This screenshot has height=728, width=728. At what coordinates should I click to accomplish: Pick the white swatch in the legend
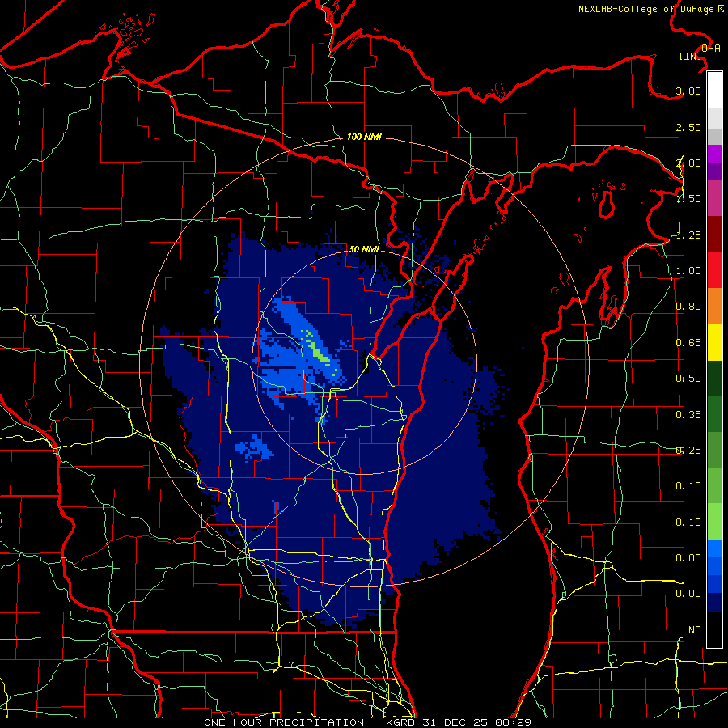click(714, 91)
